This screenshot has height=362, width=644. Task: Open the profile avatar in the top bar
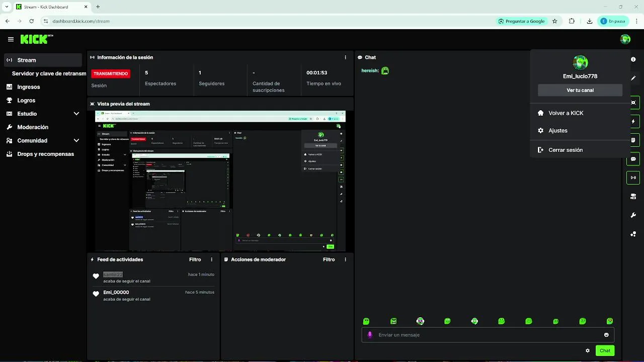tap(625, 39)
